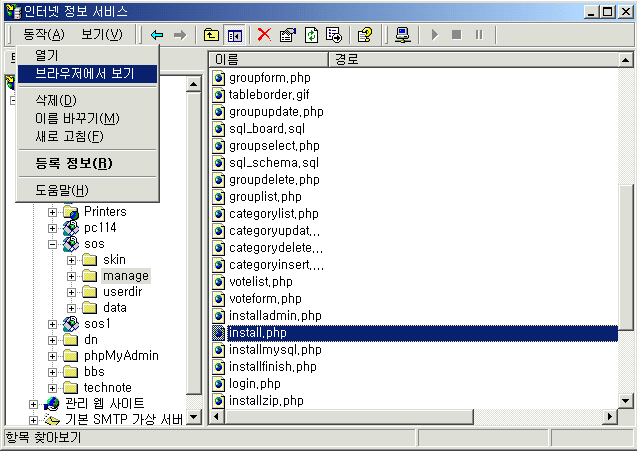
Task: Toggle the console tree show/hide icon
Action: pyautogui.click(x=234, y=34)
